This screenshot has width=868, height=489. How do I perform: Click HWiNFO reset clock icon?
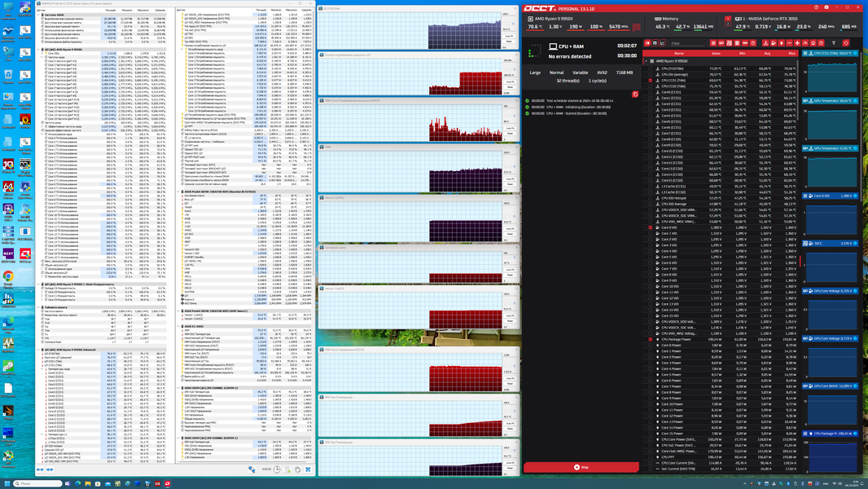[x=277, y=469]
